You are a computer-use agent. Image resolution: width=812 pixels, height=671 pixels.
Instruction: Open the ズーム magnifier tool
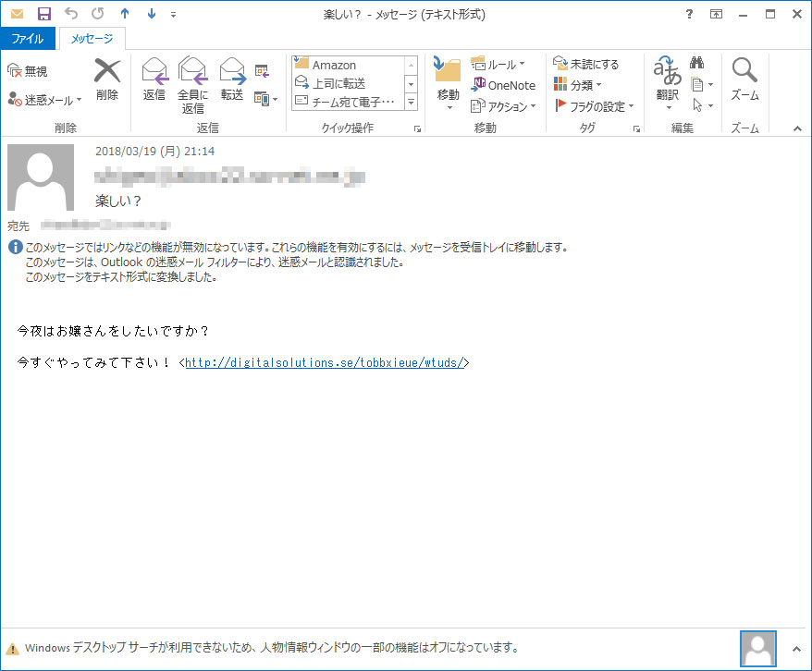pos(744,72)
